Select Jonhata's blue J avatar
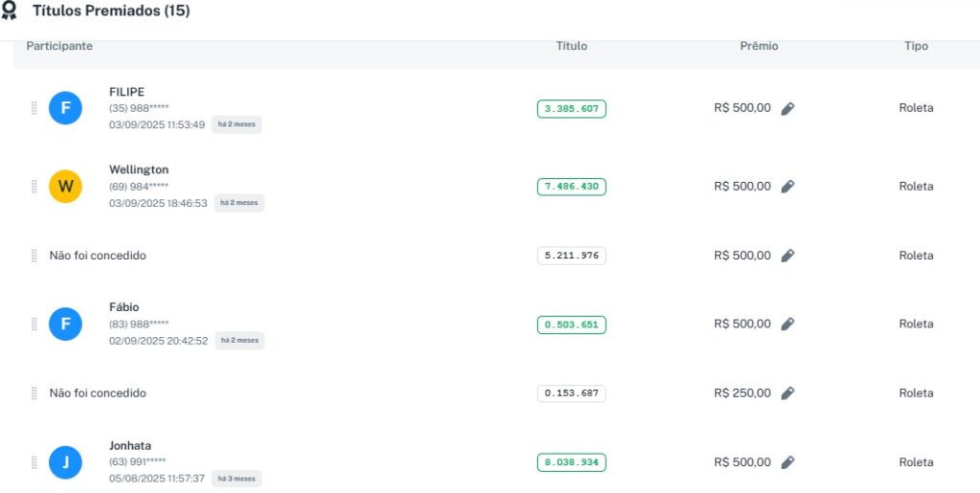This screenshot has height=493, width=980. 65,462
